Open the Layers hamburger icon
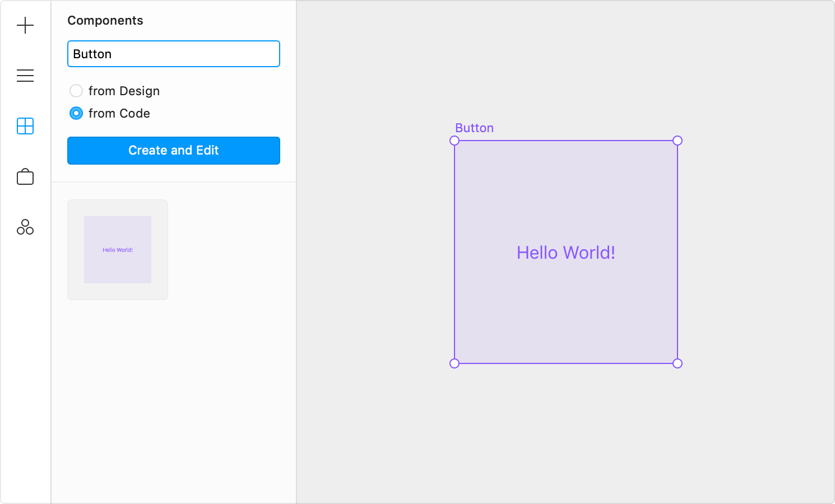Image resolution: width=835 pixels, height=504 pixels. (25, 76)
